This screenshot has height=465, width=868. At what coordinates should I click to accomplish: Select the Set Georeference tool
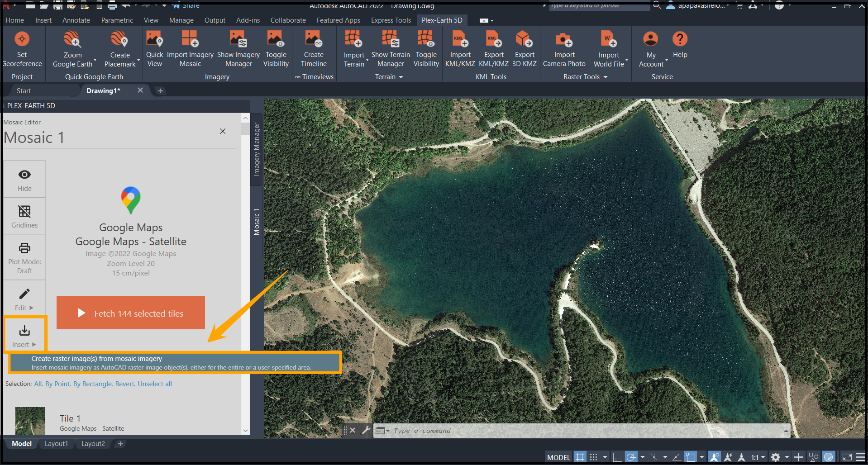point(22,47)
